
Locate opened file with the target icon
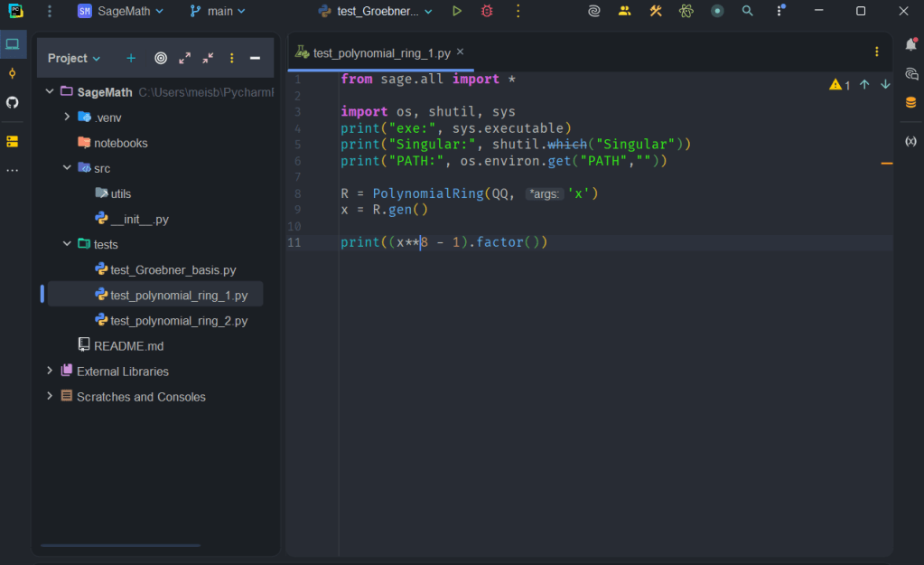pyautogui.click(x=161, y=58)
